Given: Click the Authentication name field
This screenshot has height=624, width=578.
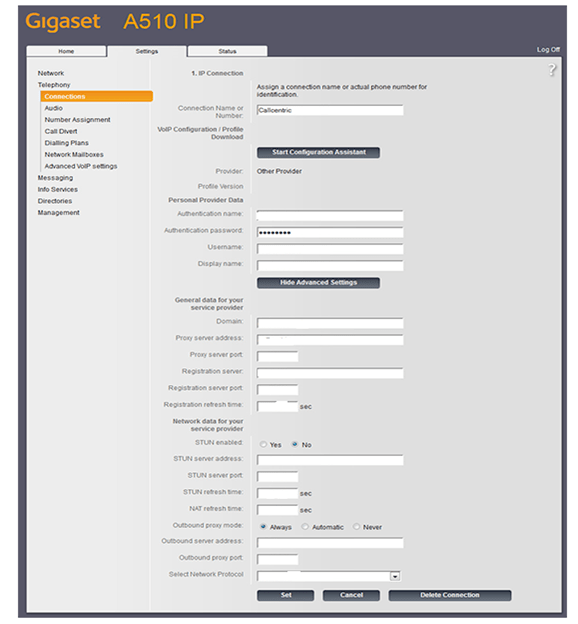Looking at the screenshot, I should coord(330,216).
